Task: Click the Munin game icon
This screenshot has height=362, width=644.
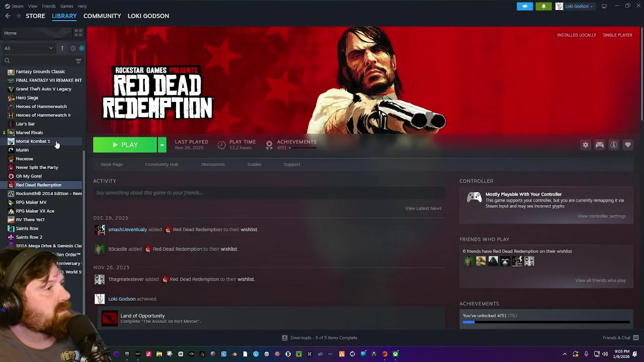Action: point(11,150)
